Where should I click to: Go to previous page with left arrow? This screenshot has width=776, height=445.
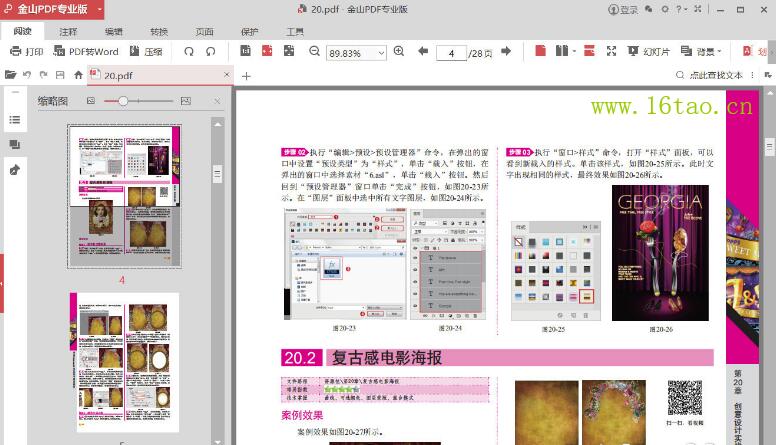423,51
